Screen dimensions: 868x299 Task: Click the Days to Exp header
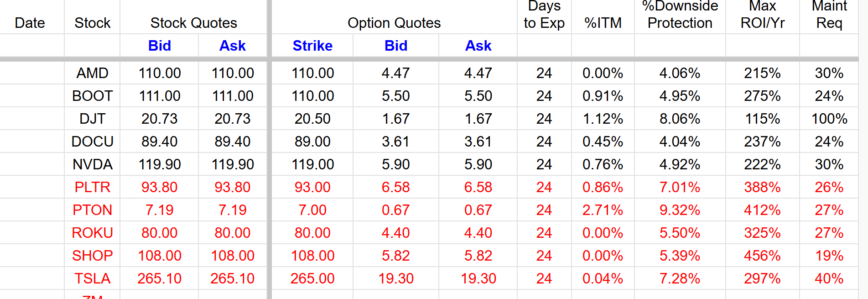click(544, 15)
